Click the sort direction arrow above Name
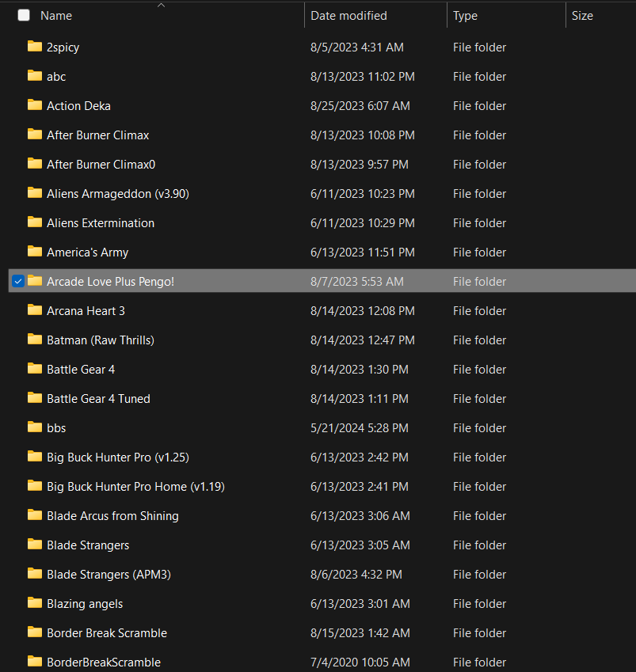Image resolution: width=636 pixels, height=672 pixels. 162,5
